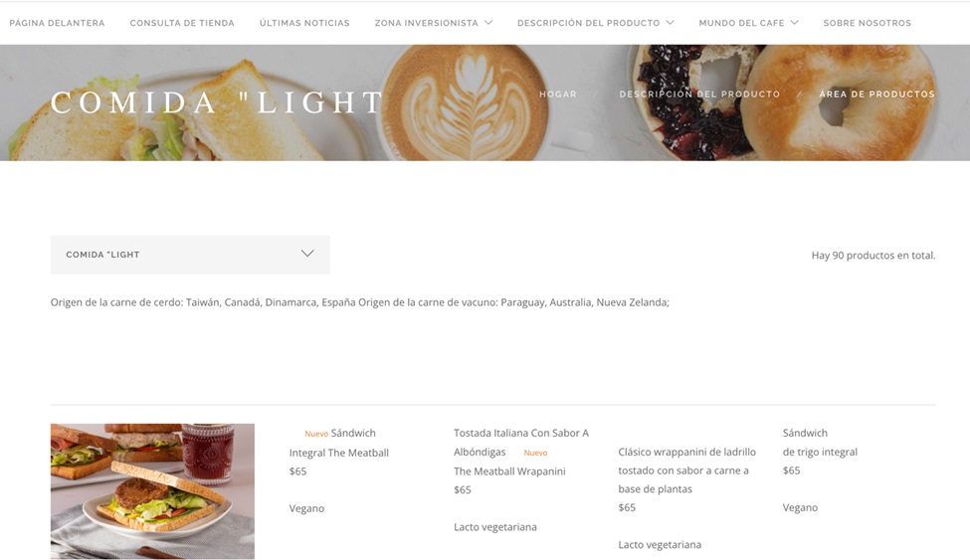Click the Descripción del Producto breadcrumb

(699, 94)
